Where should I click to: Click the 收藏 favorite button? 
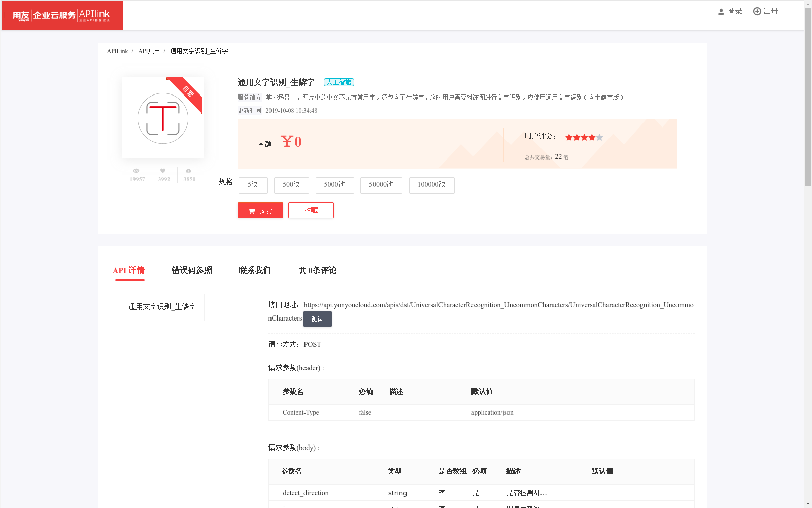(311, 210)
